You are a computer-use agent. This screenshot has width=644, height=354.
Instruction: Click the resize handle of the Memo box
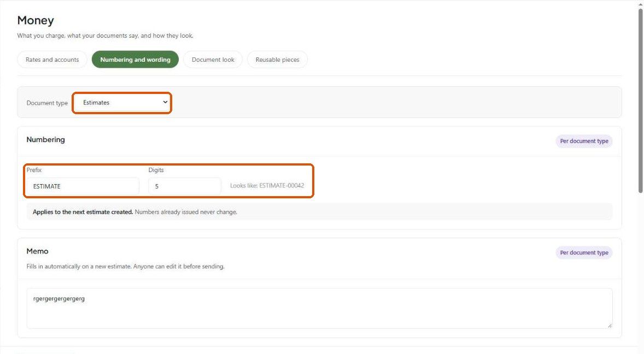point(610,325)
